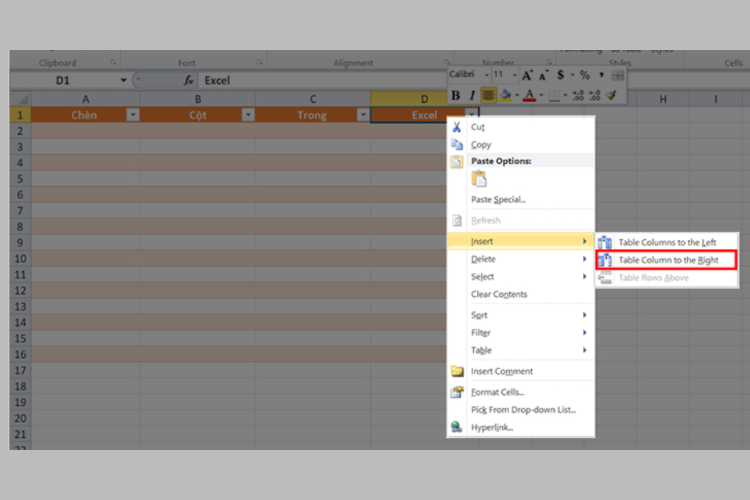This screenshot has width=750, height=500.
Task: Select Table Columns to the Left
Action: (667, 242)
